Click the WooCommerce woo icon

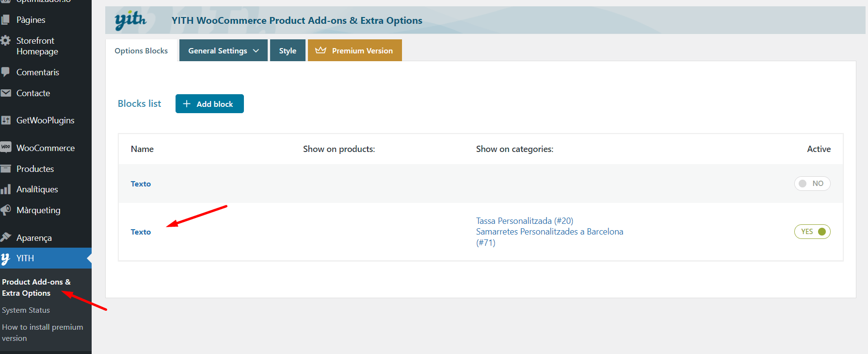pyautogui.click(x=5, y=147)
